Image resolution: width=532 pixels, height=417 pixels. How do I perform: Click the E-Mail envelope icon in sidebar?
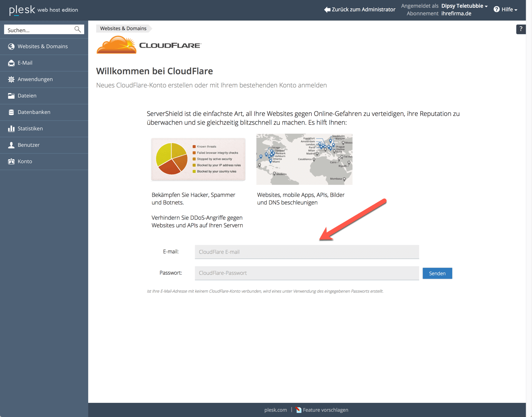tap(11, 63)
